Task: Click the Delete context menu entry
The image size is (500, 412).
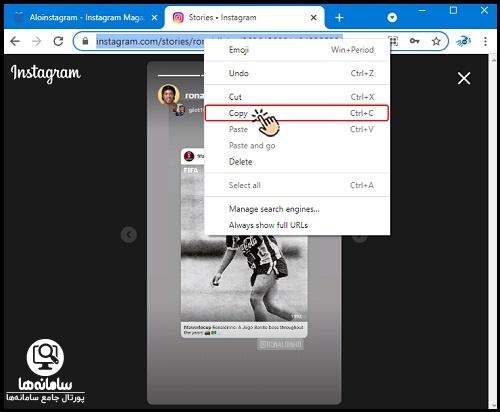Action: [297, 162]
